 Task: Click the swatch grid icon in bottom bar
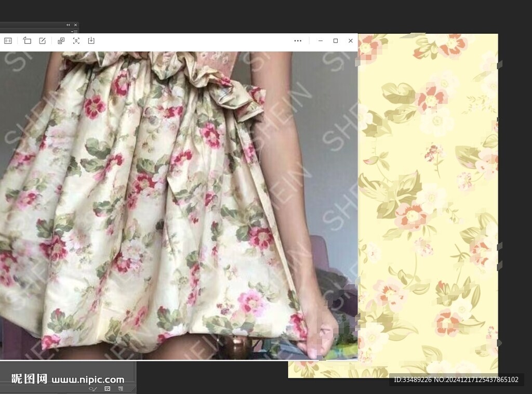click(x=107, y=389)
